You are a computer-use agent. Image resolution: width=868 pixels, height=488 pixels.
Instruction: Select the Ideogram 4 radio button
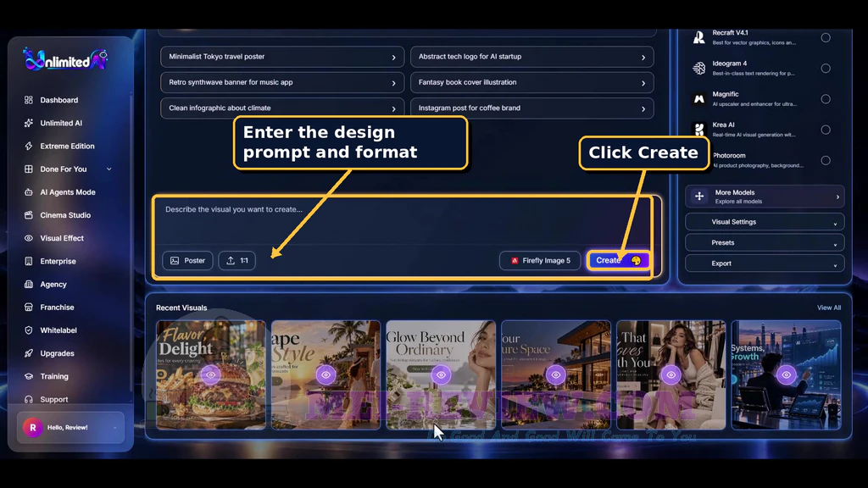826,68
